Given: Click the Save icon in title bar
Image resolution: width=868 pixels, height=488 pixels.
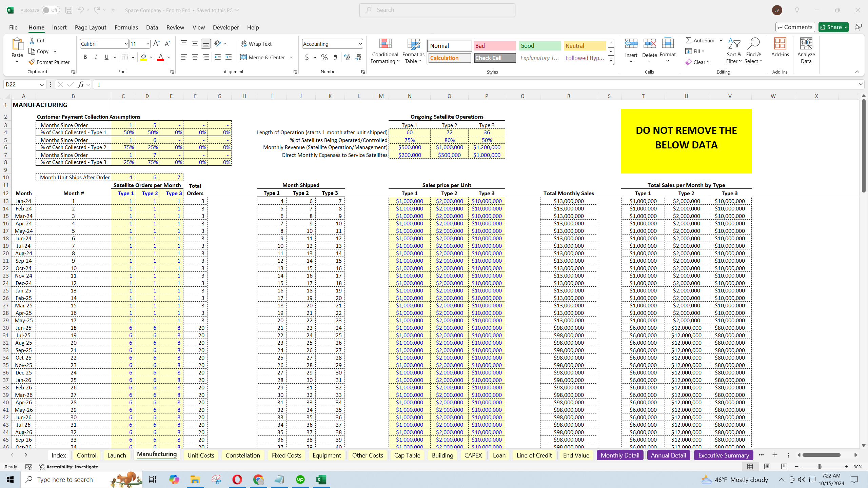Looking at the screenshot, I should pos(68,10).
